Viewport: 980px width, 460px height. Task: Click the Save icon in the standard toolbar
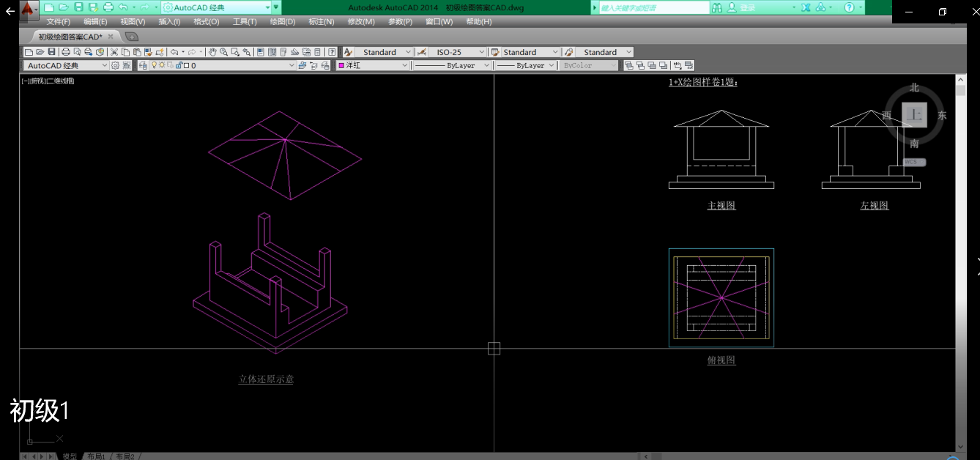[x=51, y=52]
